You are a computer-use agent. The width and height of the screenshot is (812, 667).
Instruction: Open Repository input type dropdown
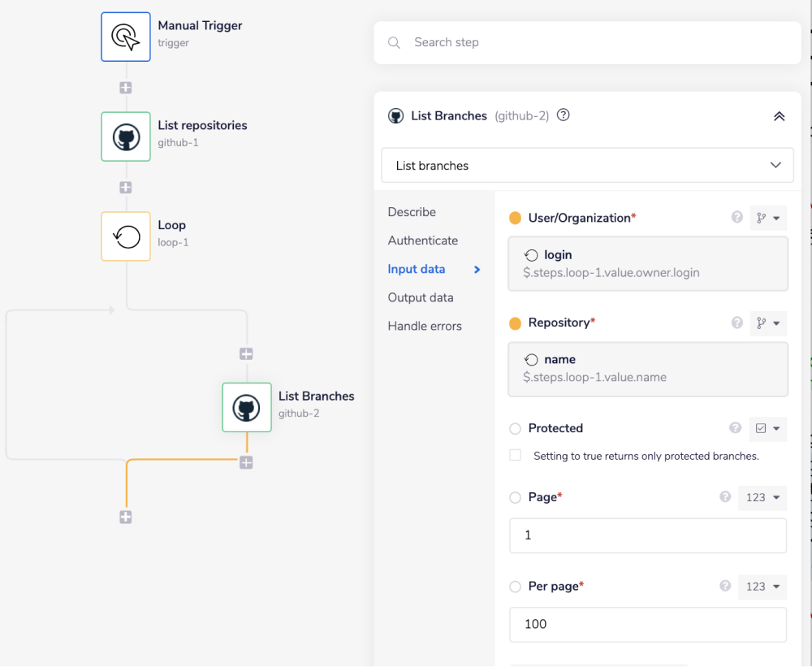pos(767,323)
